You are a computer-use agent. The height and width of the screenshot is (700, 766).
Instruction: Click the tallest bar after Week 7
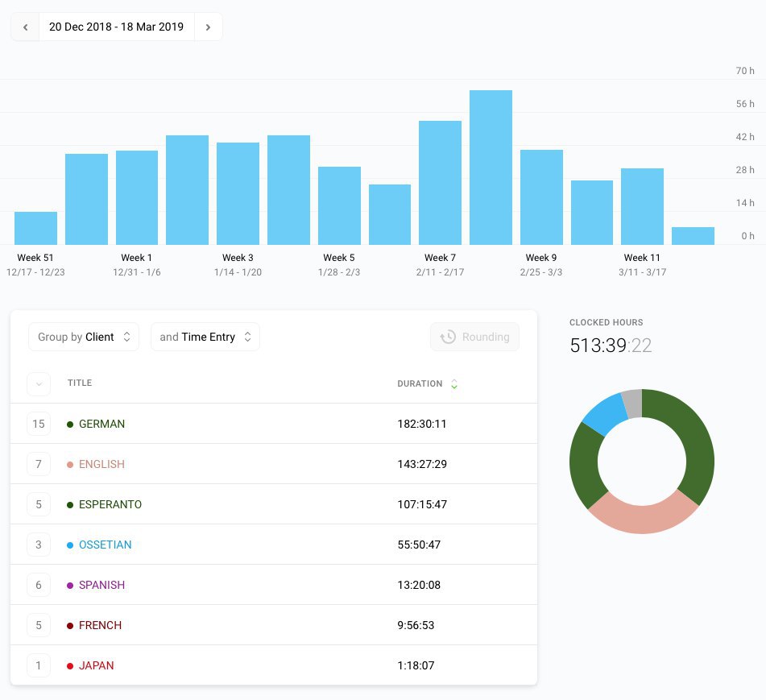[x=491, y=168]
